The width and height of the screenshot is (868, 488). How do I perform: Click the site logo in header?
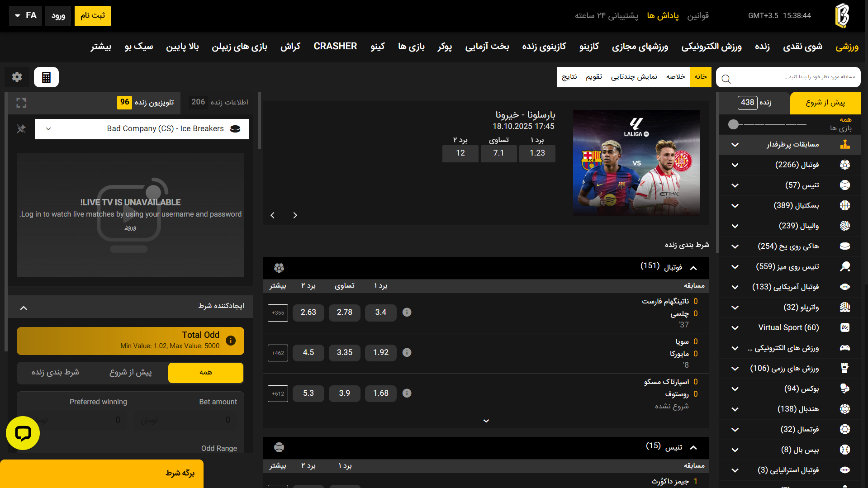coord(841,16)
